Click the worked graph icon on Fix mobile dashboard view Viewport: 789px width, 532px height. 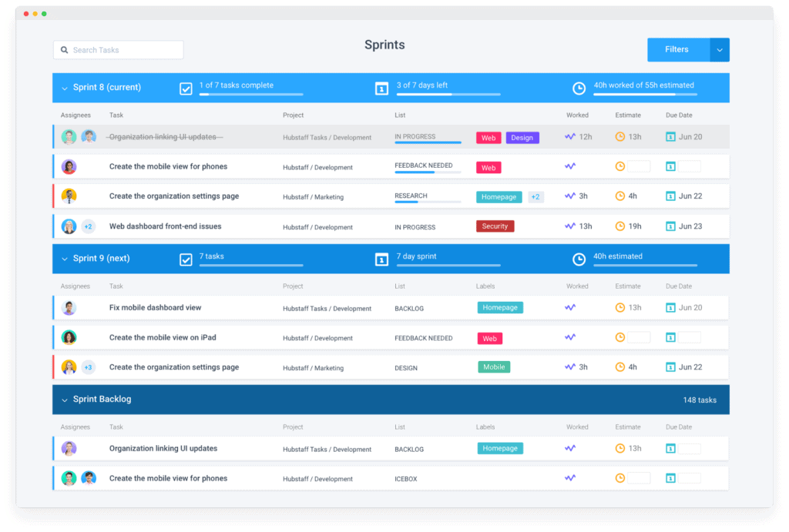click(x=569, y=307)
